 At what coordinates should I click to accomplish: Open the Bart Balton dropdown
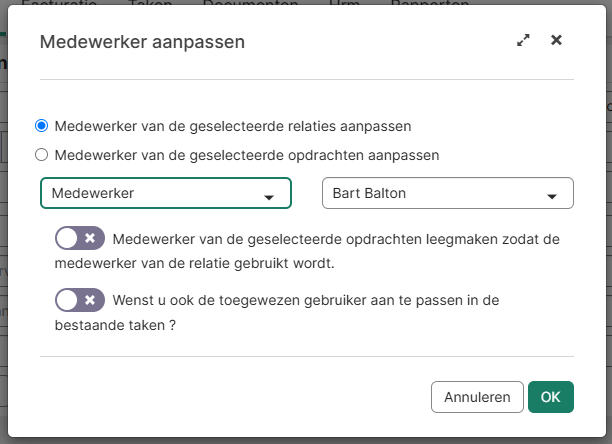click(x=435, y=193)
